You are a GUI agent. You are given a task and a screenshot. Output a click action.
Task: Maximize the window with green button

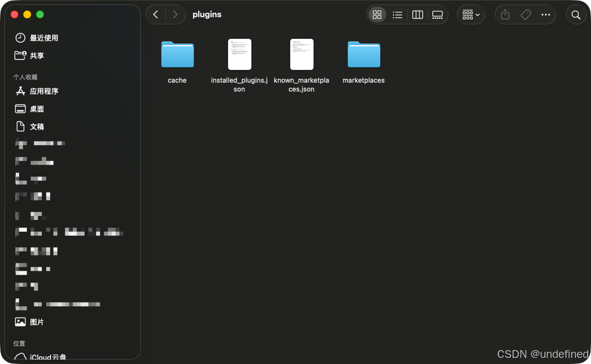click(40, 14)
